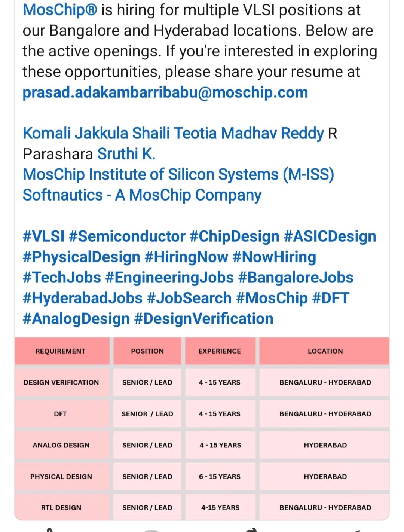Screen dimensions: 404x532
Task: Tap the #DFT hashtag
Action: click(x=330, y=298)
